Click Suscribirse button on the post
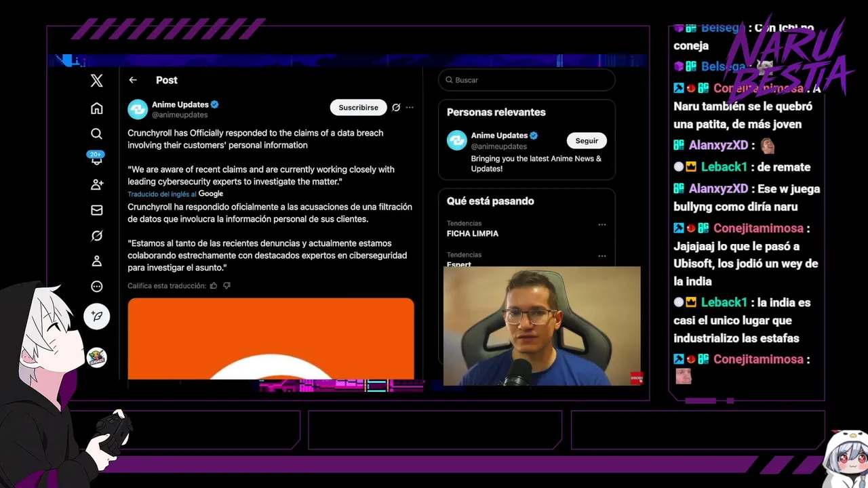 pyautogui.click(x=358, y=107)
